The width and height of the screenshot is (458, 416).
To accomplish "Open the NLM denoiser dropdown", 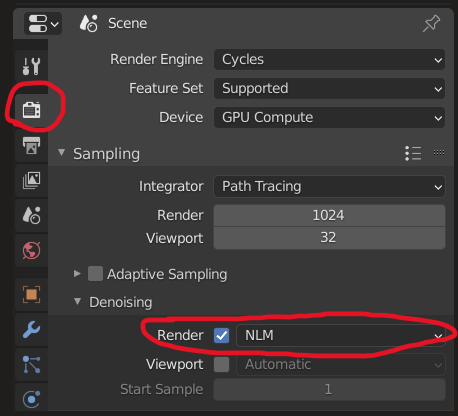I will [x=341, y=335].
